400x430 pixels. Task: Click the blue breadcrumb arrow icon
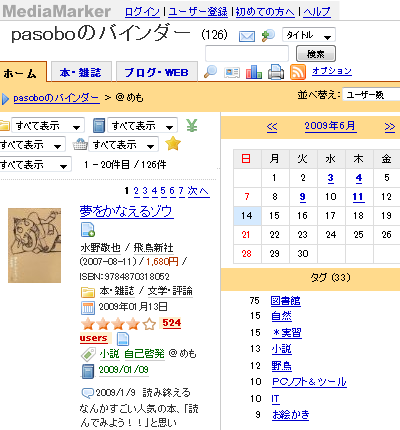tap(5, 99)
